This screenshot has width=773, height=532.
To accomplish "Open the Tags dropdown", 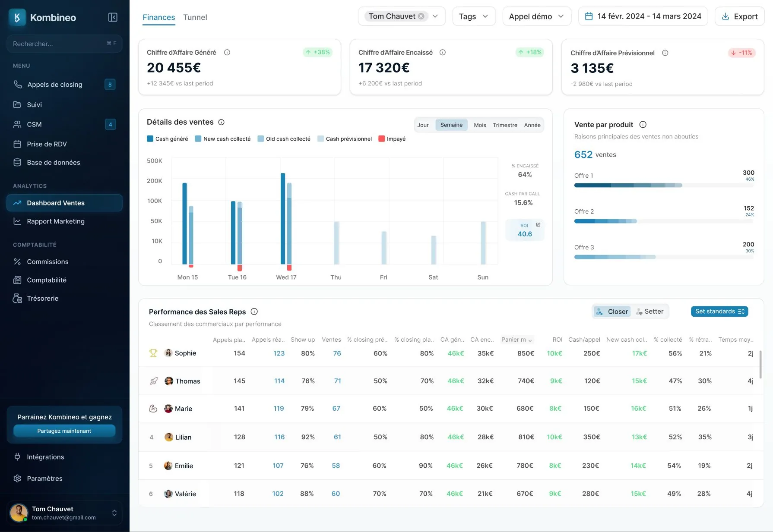I will click(474, 16).
